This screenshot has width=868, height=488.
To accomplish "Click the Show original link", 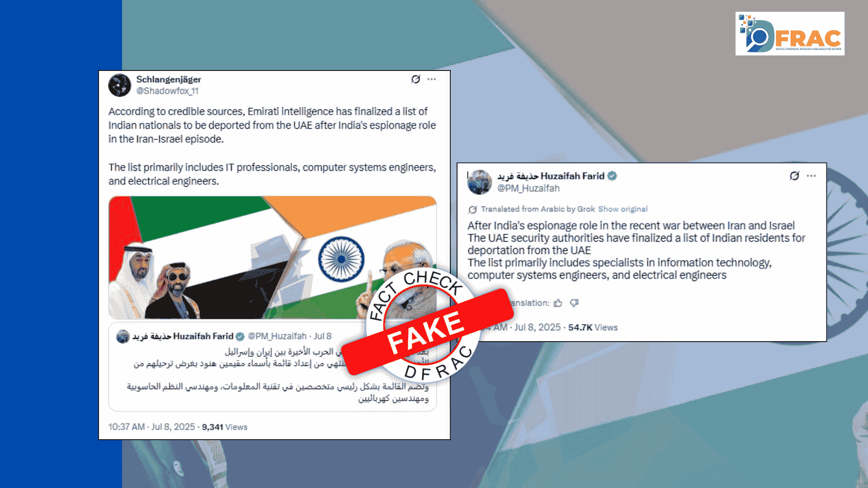I will point(623,209).
